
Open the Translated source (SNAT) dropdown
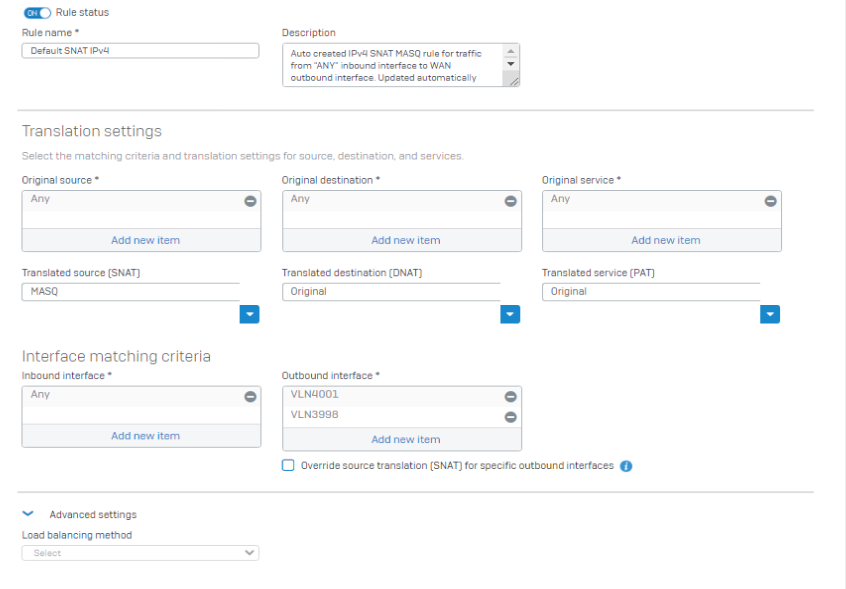click(x=249, y=314)
